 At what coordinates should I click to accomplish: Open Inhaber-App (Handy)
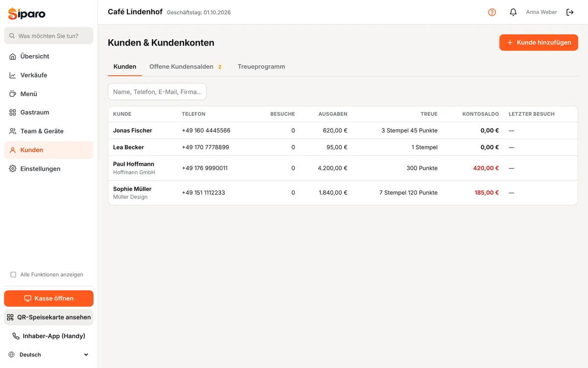pos(49,336)
